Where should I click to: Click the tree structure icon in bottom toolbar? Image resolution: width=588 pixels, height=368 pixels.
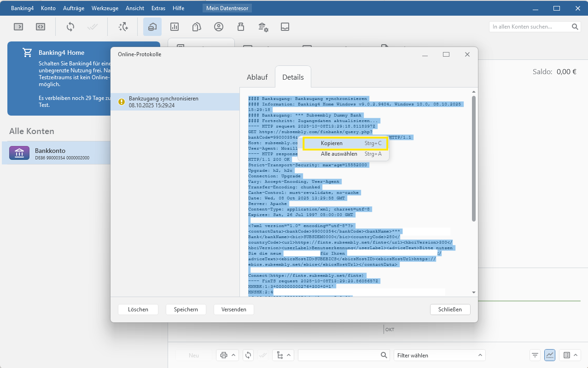pyautogui.click(x=280, y=355)
